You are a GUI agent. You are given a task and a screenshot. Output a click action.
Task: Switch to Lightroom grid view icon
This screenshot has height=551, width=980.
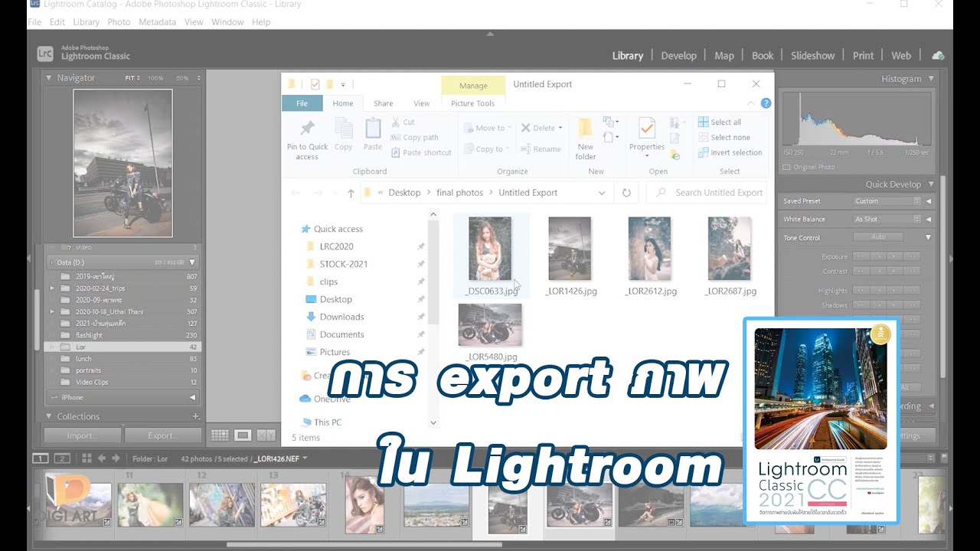pos(220,435)
